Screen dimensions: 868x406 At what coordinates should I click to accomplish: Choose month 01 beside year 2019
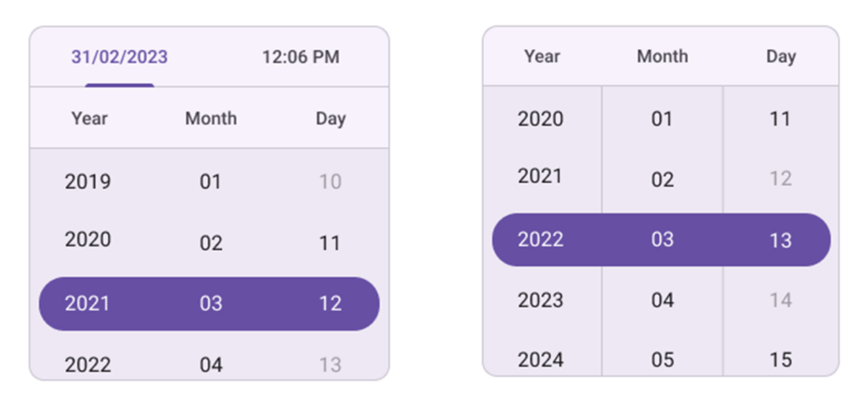click(x=210, y=181)
